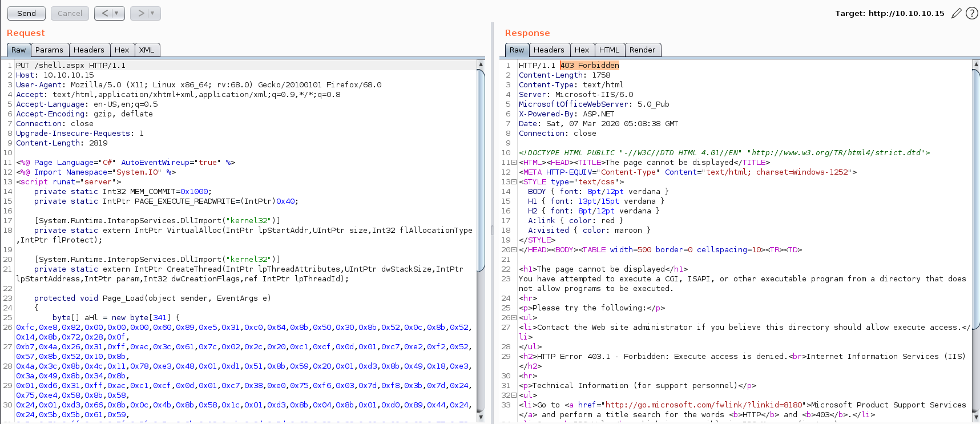Click the Response panel title
980x424 pixels.
click(x=527, y=33)
